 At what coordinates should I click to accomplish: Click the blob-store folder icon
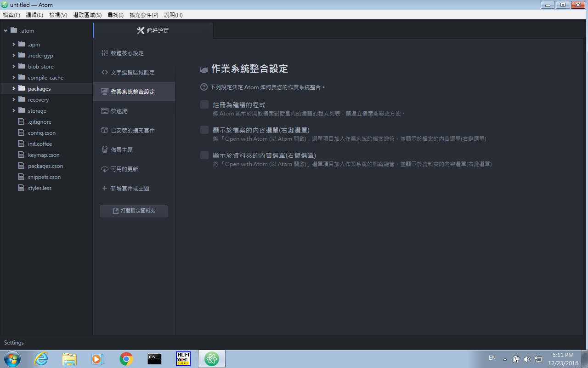pyautogui.click(x=22, y=66)
